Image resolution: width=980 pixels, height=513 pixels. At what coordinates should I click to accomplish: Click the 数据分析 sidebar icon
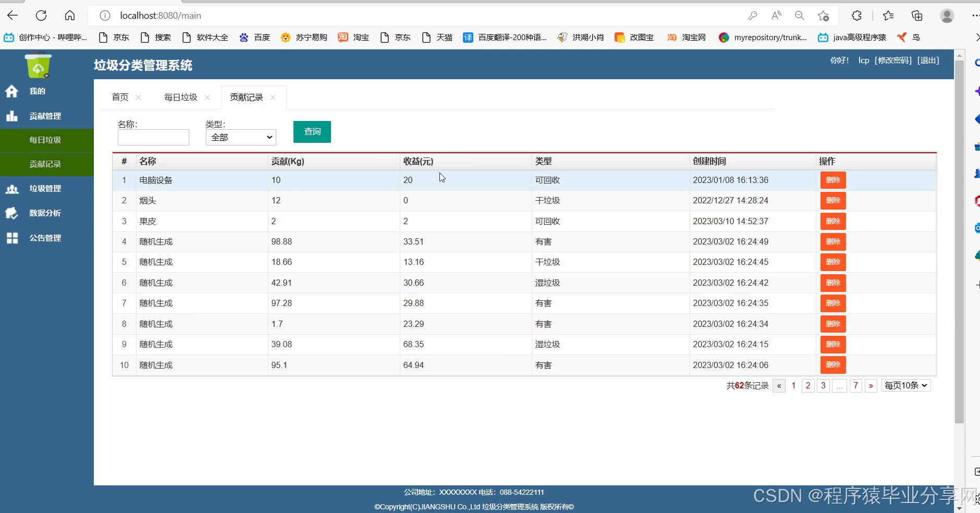[12, 213]
